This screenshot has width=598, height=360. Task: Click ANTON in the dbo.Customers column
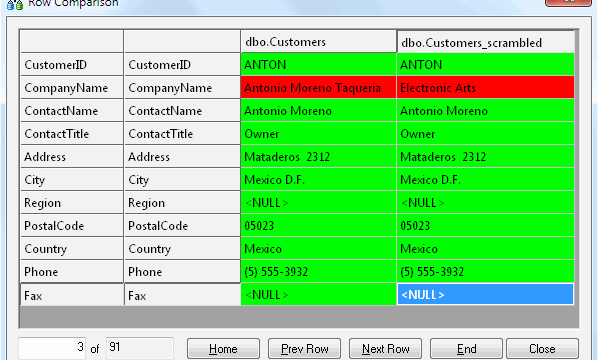tap(318, 64)
